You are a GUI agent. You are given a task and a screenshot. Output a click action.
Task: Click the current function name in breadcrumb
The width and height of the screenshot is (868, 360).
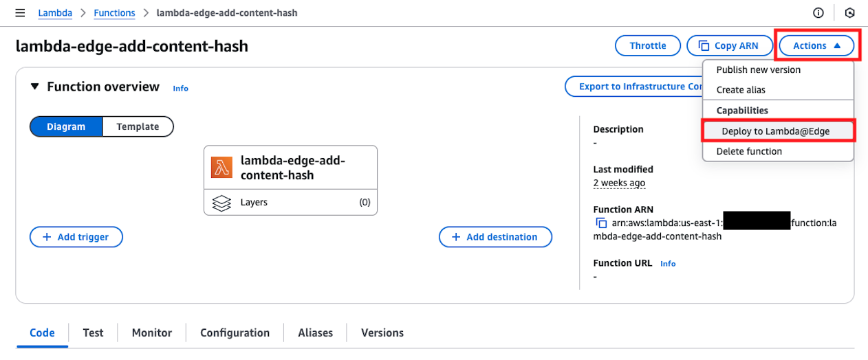click(227, 13)
